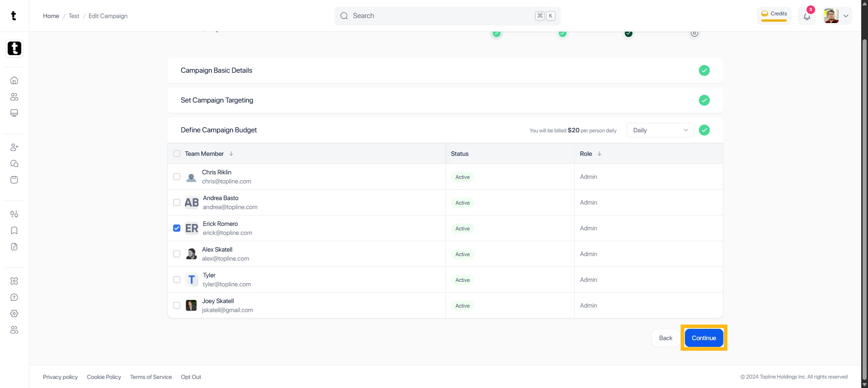The width and height of the screenshot is (868, 388).
Task: Check the box for Tyler
Action: pyautogui.click(x=177, y=280)
